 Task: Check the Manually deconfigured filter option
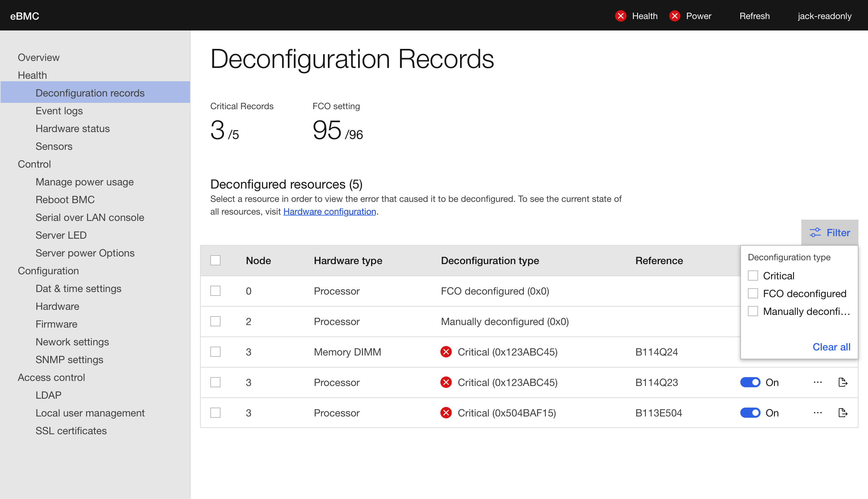click(753, 311)
